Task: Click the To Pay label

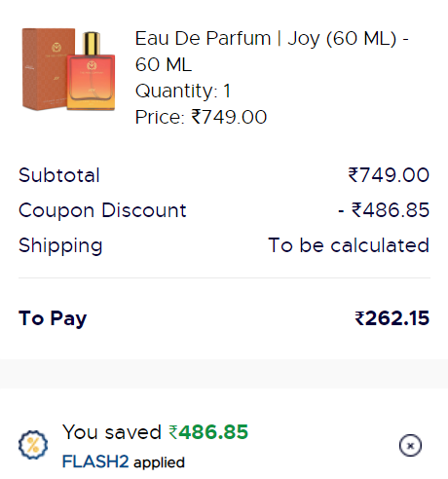Action: point(53,318)
